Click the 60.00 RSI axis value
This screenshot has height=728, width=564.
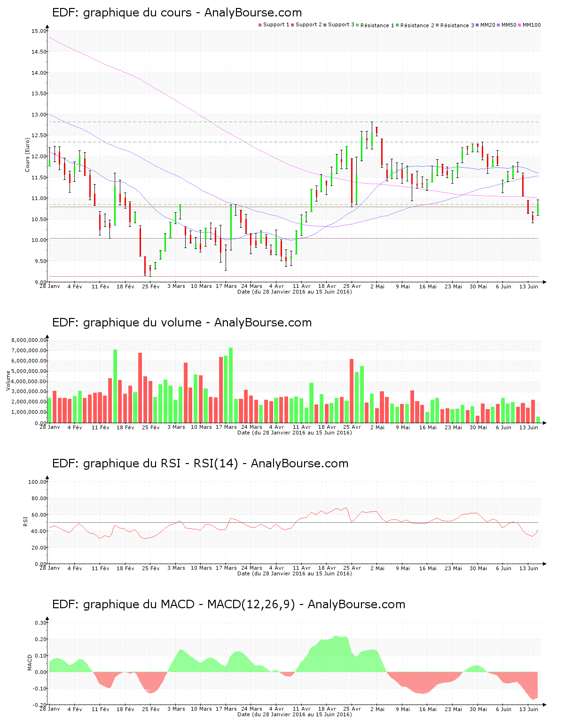tap(39, 515)
